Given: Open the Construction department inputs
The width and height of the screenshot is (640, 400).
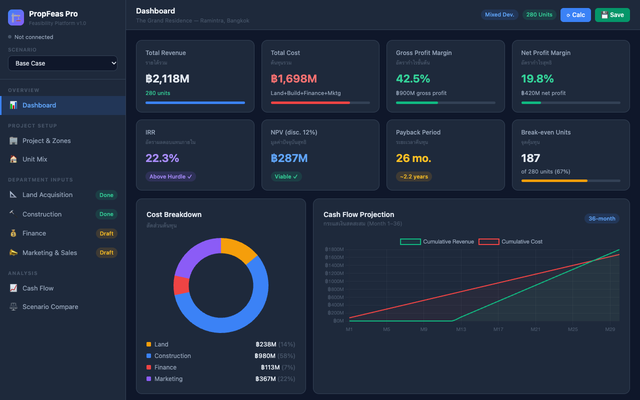Looking at the screenshot, I should tap(63, 214).
